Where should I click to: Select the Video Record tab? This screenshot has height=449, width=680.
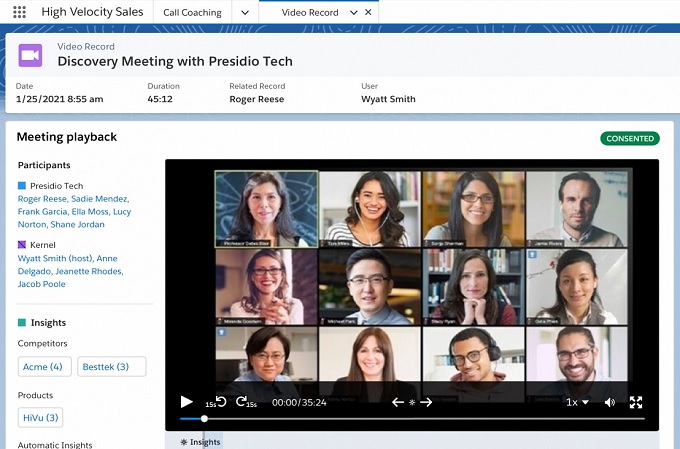click(309, 13)
